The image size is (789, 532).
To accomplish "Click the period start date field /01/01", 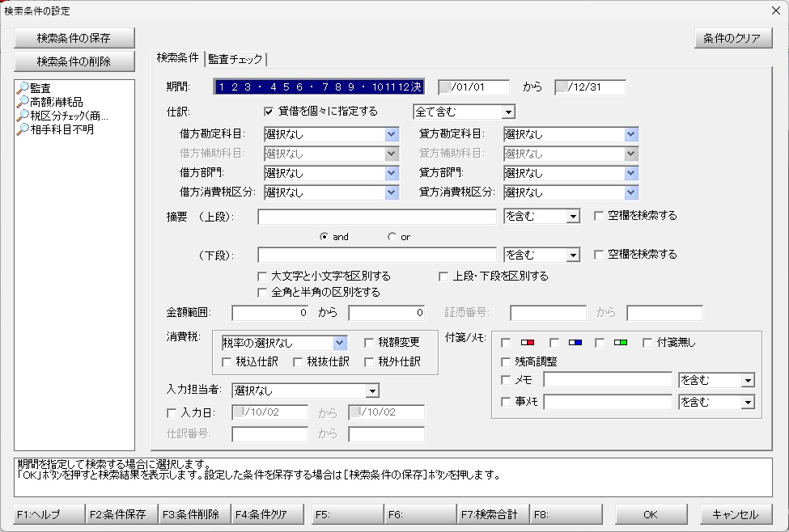I will (473, 87).
